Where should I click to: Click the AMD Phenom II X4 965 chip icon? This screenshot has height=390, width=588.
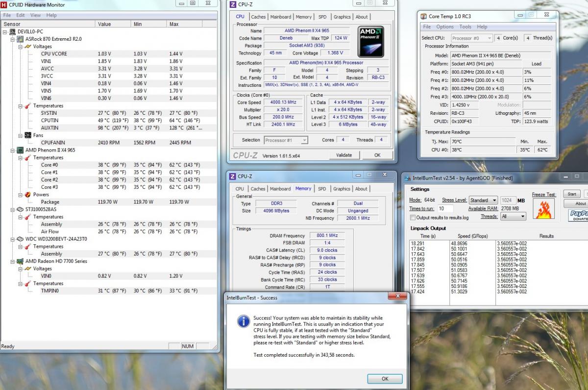pos(20,150)
